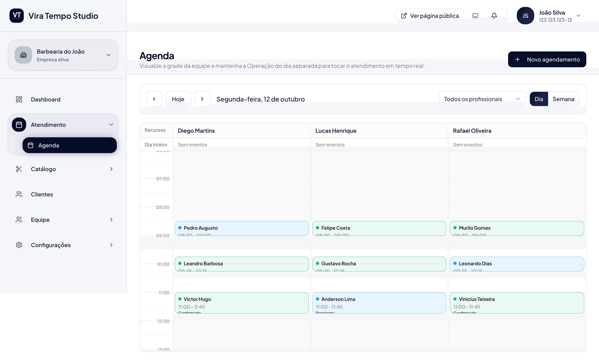Open Leandro Barbosa appointment
This screenshot has width=599, height=364.
coord(242,264)
